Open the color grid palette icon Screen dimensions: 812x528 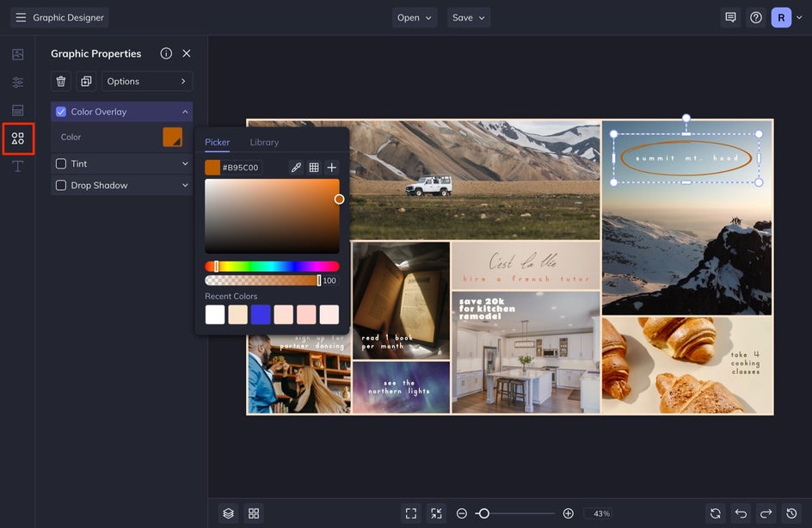pos(314,168)
